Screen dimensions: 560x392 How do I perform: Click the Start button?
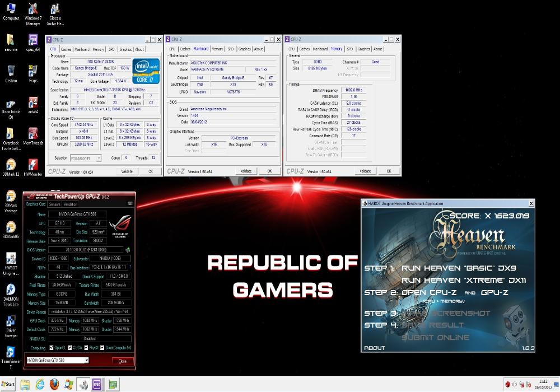[8, 385]
